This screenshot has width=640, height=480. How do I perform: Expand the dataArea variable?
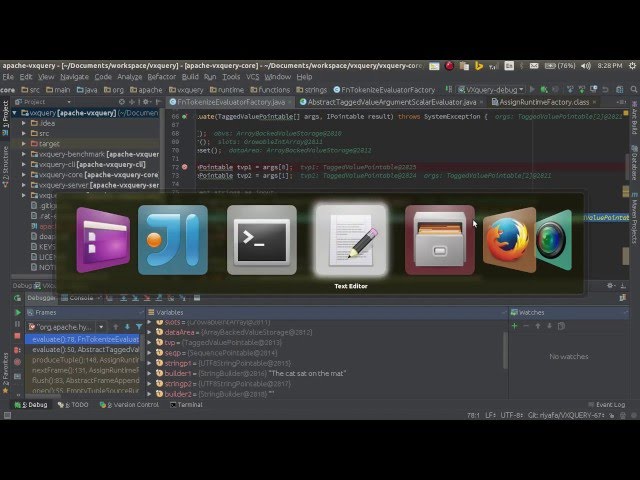pyautogui.click(x=149, y=332)
